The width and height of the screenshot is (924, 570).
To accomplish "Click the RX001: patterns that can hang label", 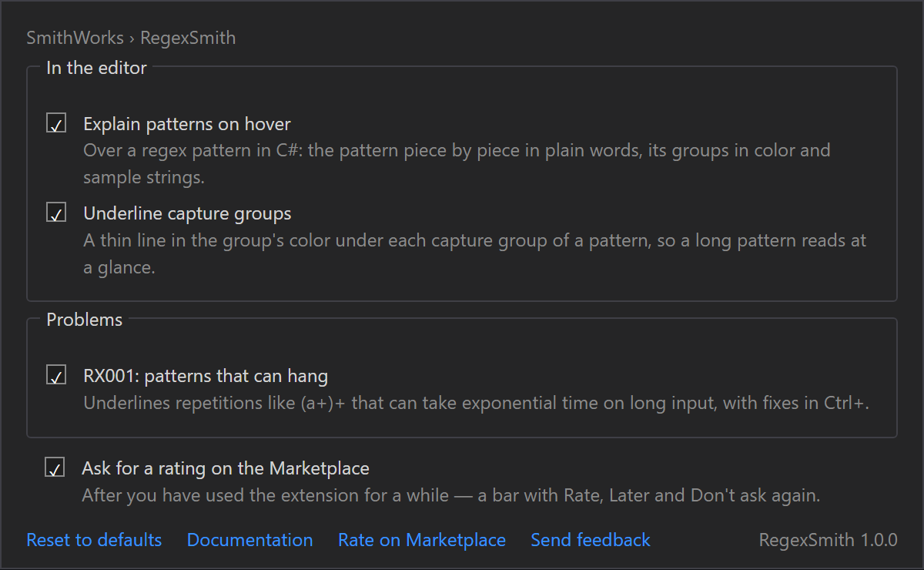I will [206, 377].
